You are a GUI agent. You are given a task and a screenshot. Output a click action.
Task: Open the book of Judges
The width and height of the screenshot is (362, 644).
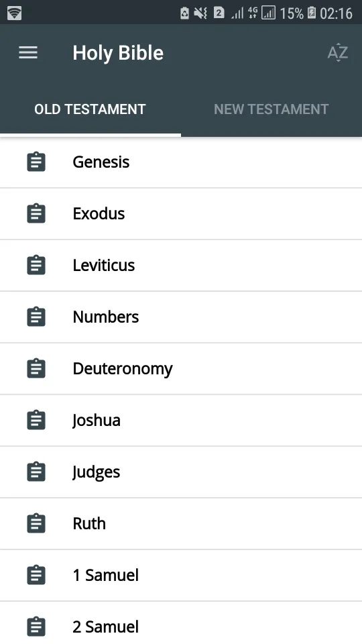[181, 472]
